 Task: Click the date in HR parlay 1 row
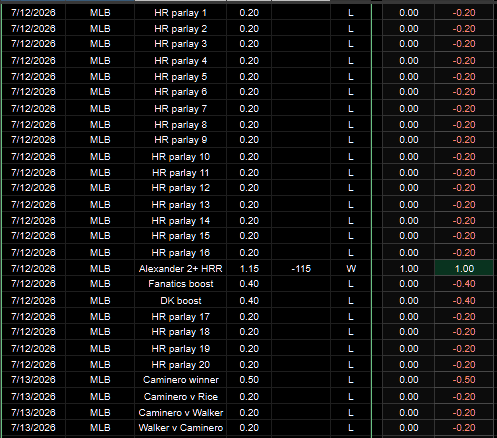(x=33, y=13)
